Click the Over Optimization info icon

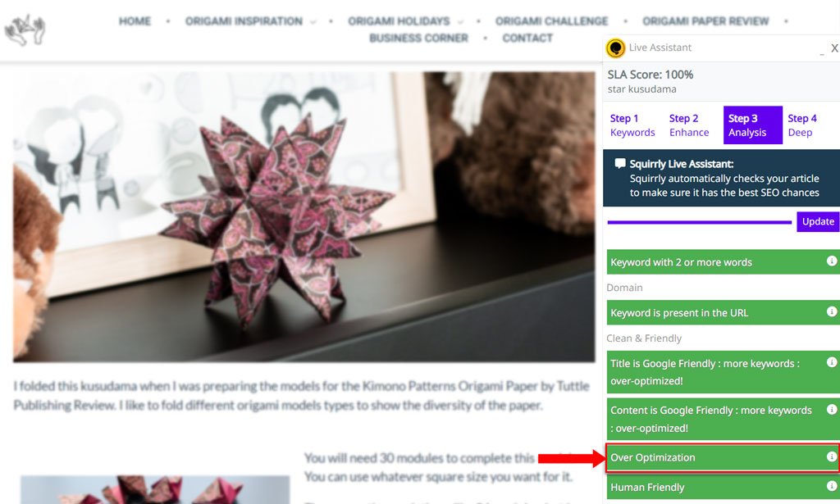(x=832, y=456)
